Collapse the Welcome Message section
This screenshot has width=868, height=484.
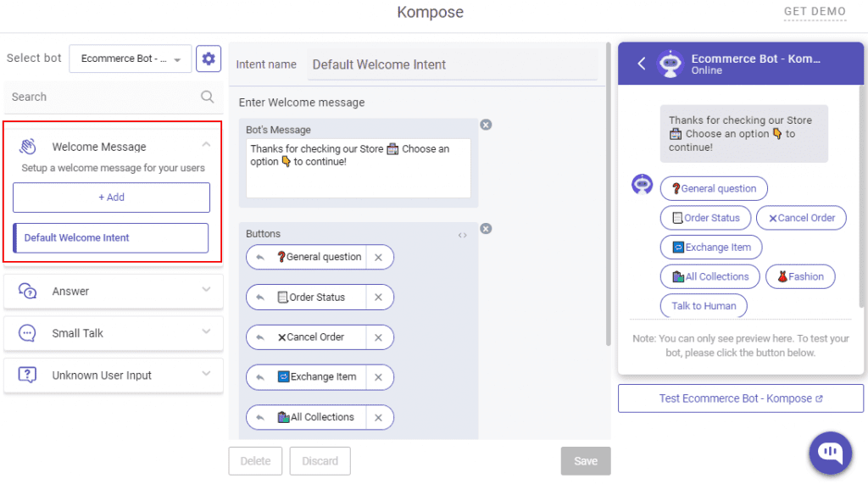coord(206,146)
